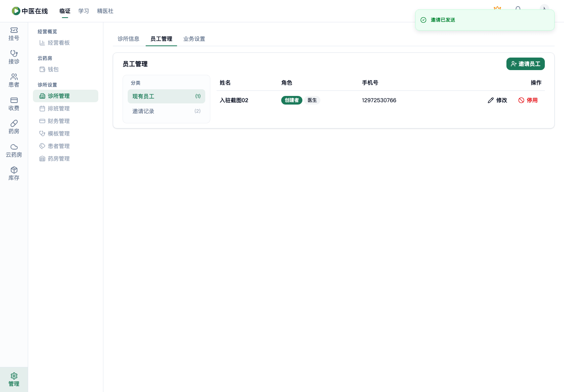This screenshot has width=564, height=392.
Task: Click employee name 入驻截图02
Action: point(234,100)
